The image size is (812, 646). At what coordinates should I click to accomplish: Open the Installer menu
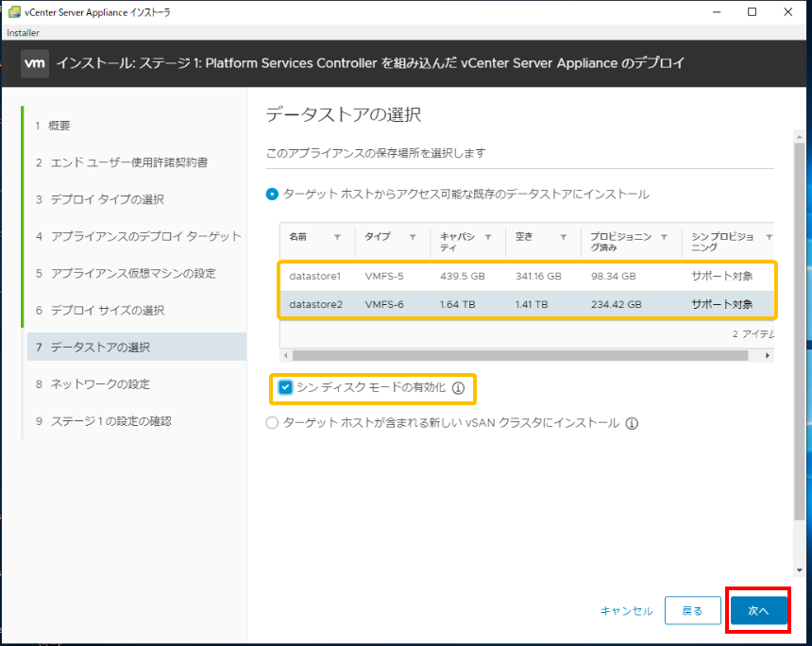(23, 33)
